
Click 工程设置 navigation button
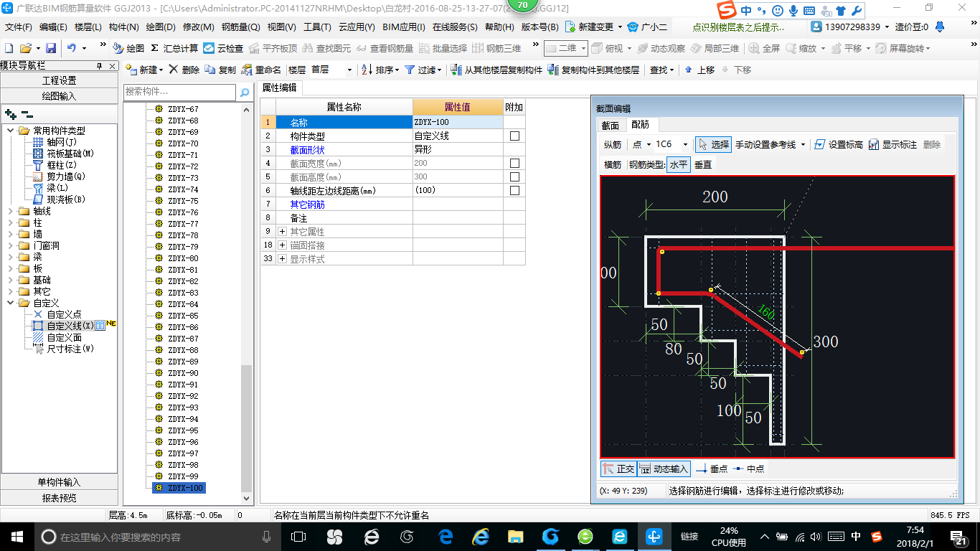(59, 80)
